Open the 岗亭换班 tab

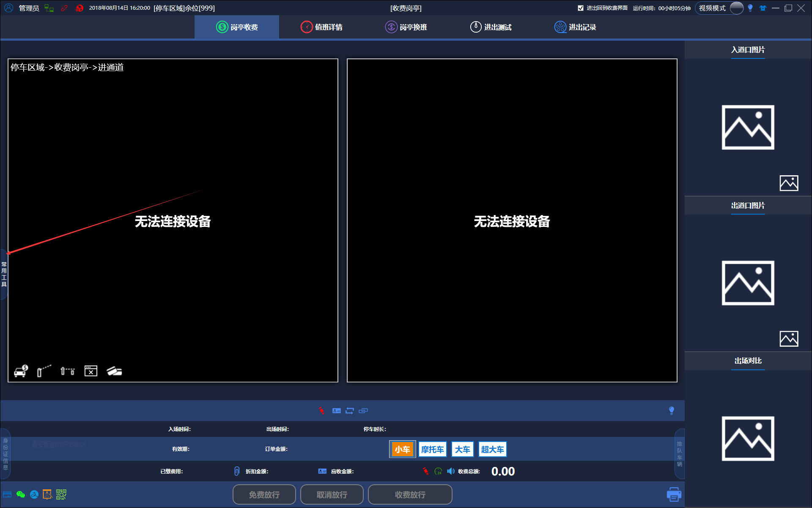(x=406, y=27)
